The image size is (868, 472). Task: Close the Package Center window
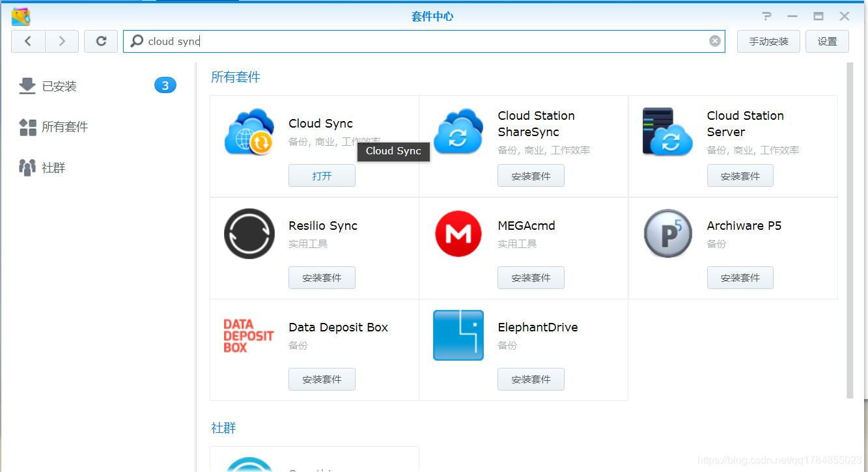coord(845,16)
